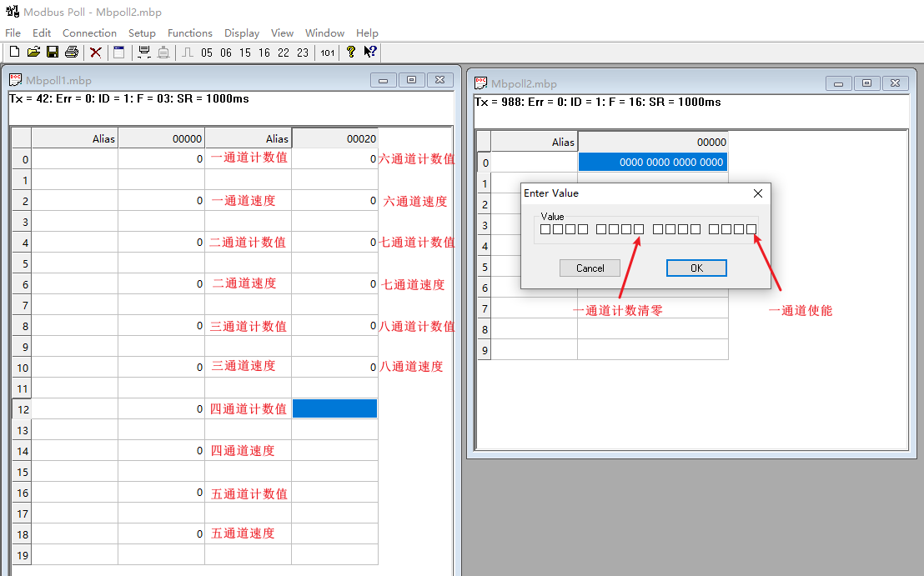Click the 101 toolbar button
Viewport: 924px width, 576px height.
click(328, 53)
